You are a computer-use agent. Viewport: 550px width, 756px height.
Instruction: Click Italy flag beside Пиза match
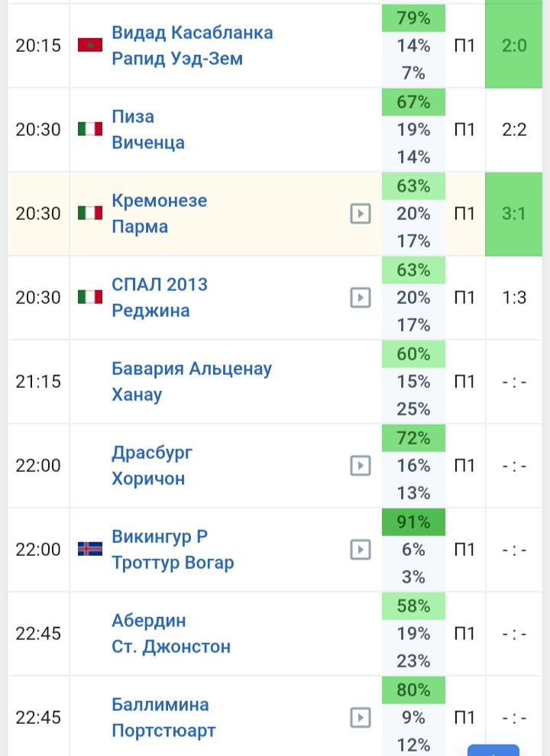[90, 130]
